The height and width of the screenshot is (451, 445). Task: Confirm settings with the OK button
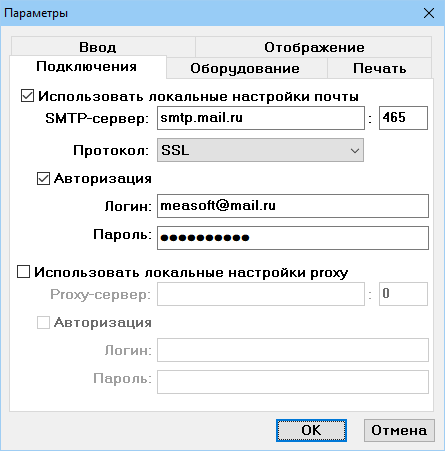[x=311, y=430]
